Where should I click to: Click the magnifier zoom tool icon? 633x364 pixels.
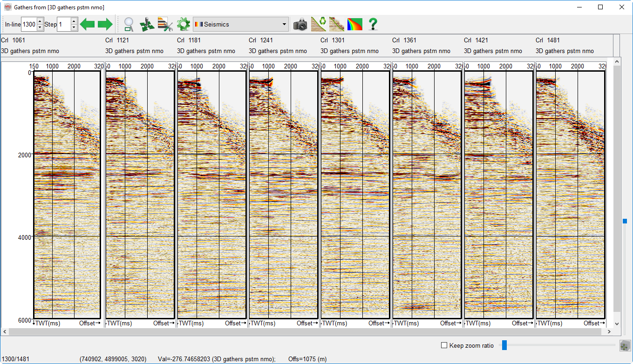point(129,24)
